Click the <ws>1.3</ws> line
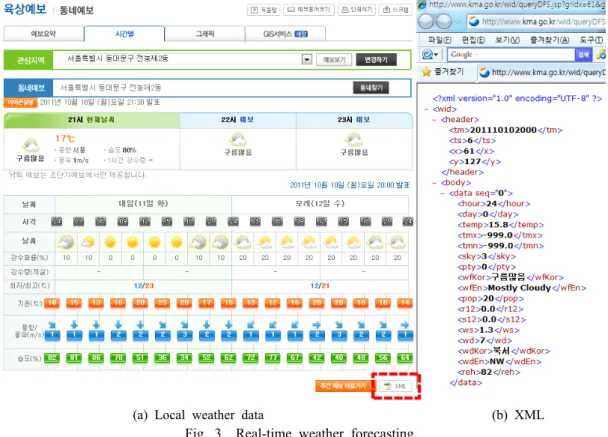This screenshot has height=437, width=608. 488,330
